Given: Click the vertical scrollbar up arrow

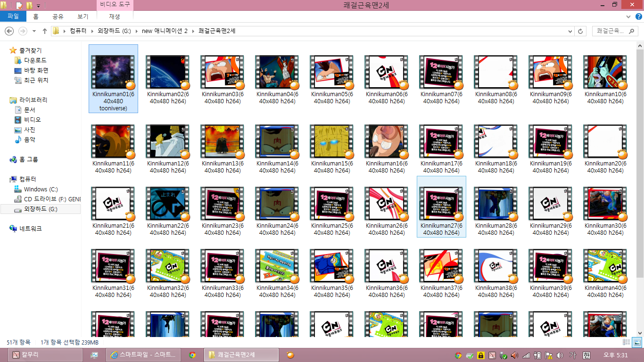Looking at the screenshot, I should click(640, 45).
